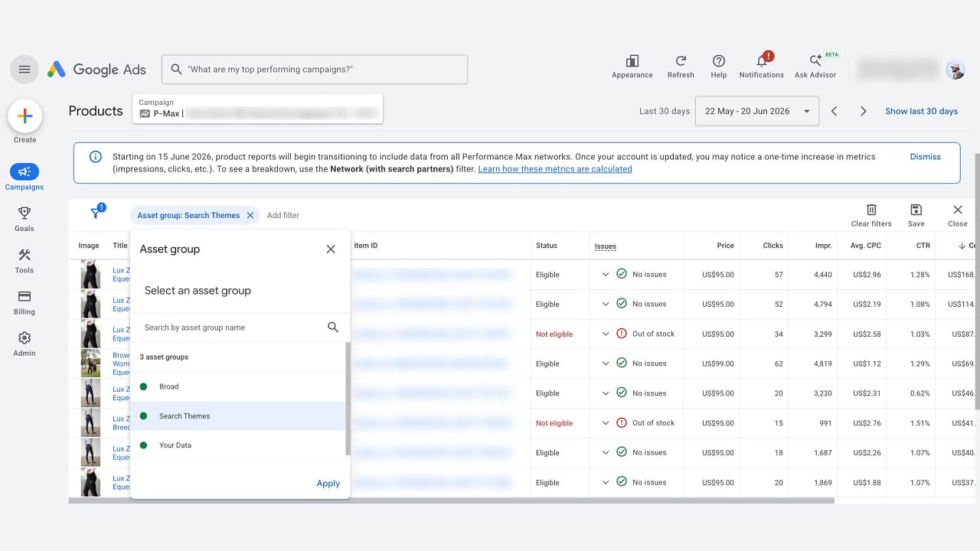This screenshot has width=980, height=551.
Task: Open Tools in the sidebar
Action: pos(24,261)
